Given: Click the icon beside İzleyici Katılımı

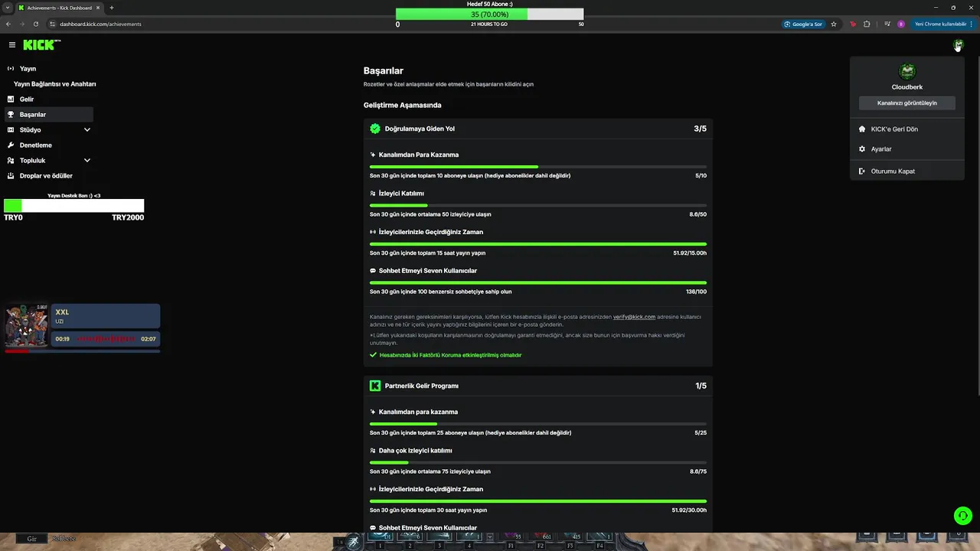Looking at the screenshot, I should click(373, 194).
